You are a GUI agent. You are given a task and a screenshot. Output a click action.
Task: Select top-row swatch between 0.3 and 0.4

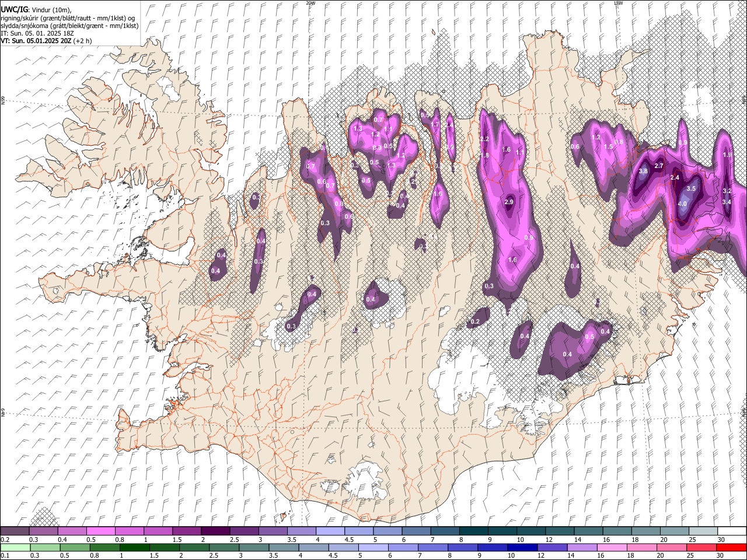(x=44, y=531)
